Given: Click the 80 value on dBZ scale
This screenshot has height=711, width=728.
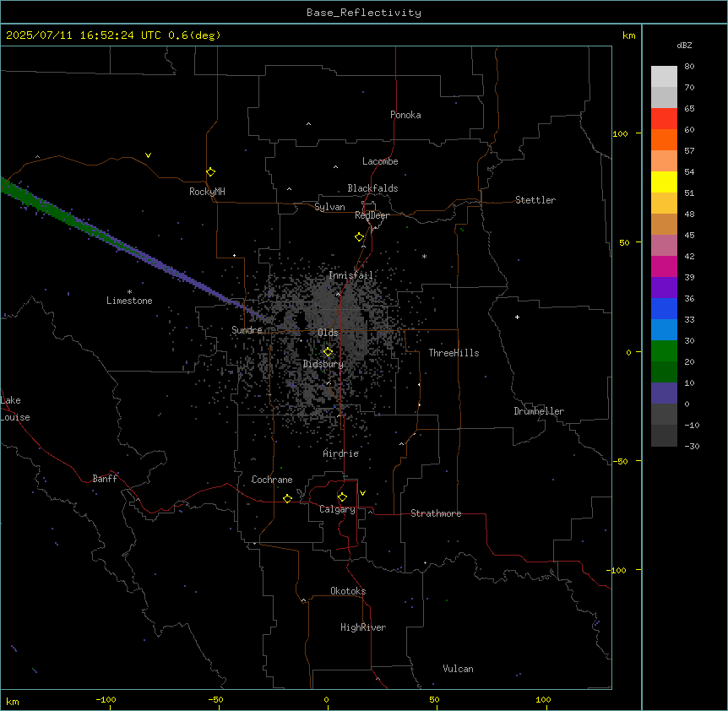Looking at the screenshot, I should coord(689,67).
